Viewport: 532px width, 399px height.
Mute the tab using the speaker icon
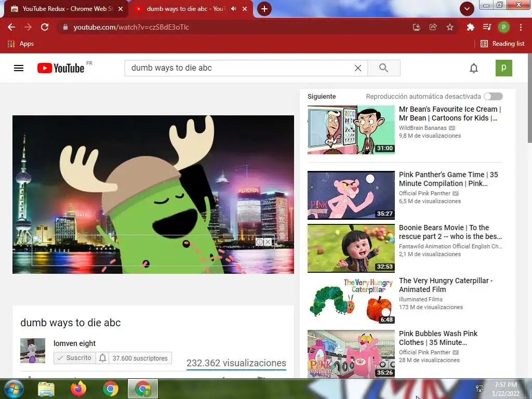233,9
